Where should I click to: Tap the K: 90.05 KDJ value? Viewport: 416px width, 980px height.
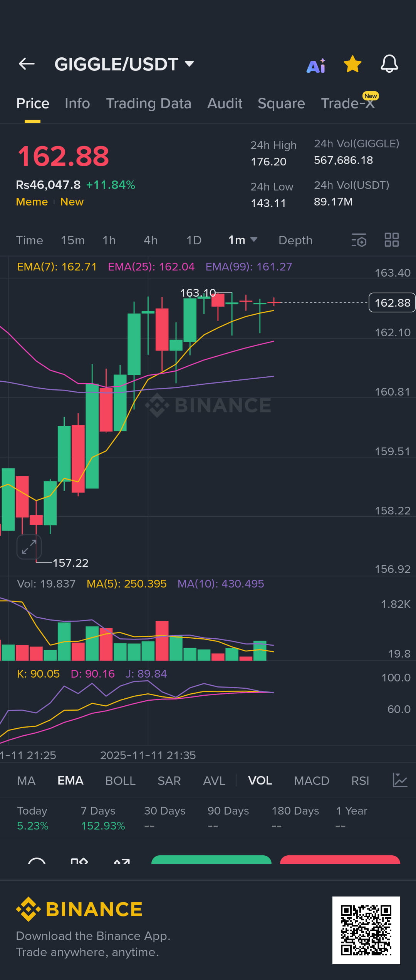[39, 674]
